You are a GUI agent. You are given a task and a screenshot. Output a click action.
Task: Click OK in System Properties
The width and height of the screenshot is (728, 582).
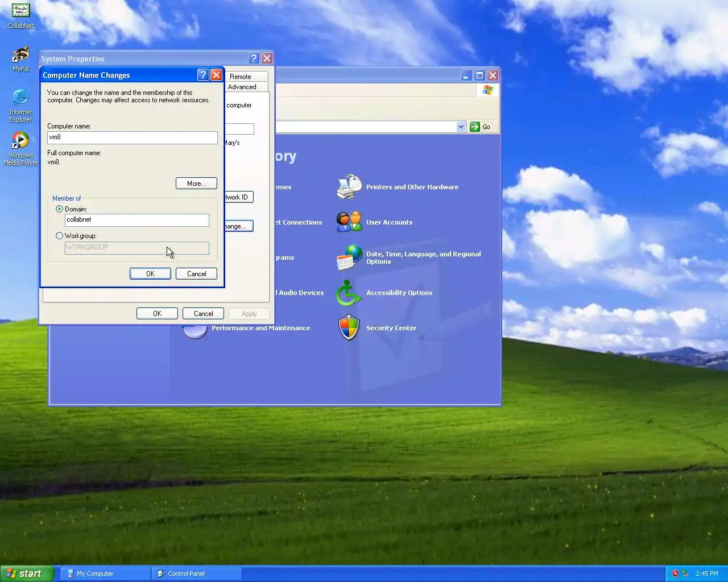(157, 314)
